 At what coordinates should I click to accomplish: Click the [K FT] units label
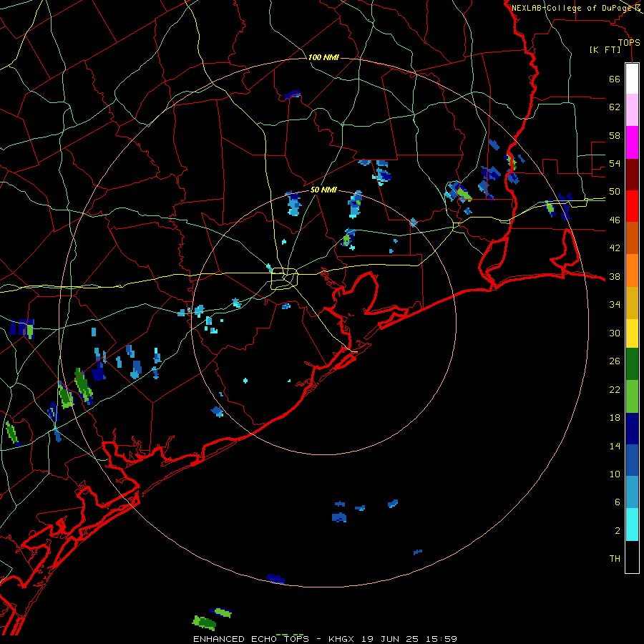pyautogui.click(x=605, y=49)
